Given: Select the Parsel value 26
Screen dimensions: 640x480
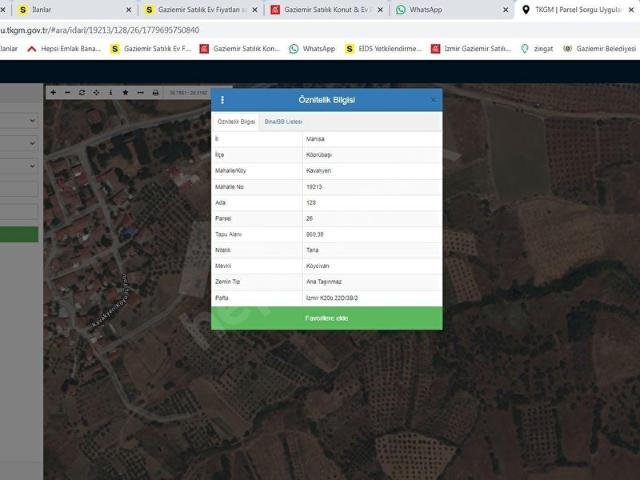Looking at the screenshot, I should click(309, 219).
